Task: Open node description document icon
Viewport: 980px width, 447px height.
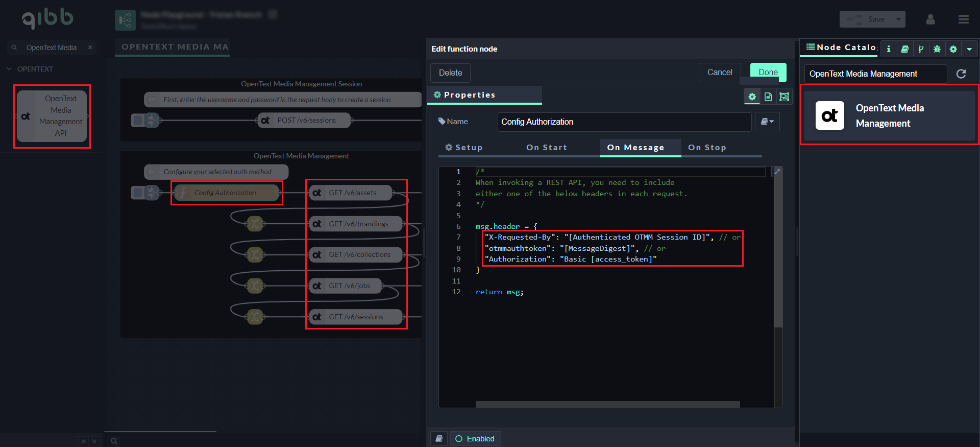Action: click(768, 97)
